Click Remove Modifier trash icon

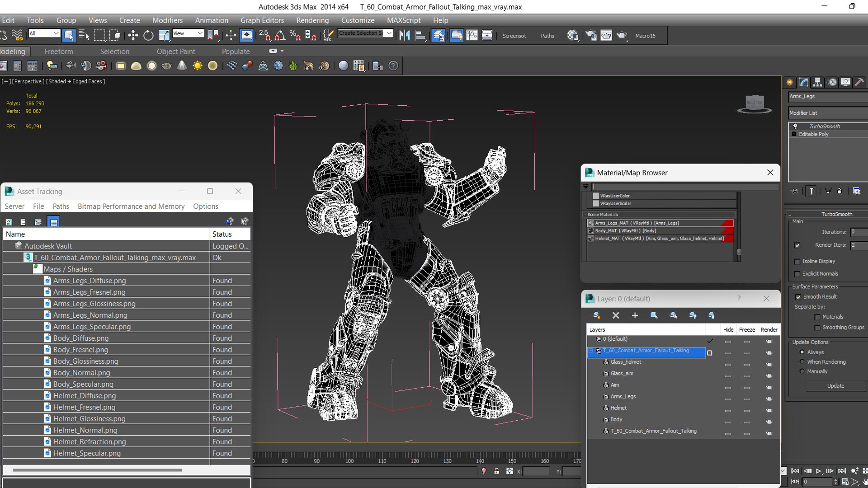(840, 191)
